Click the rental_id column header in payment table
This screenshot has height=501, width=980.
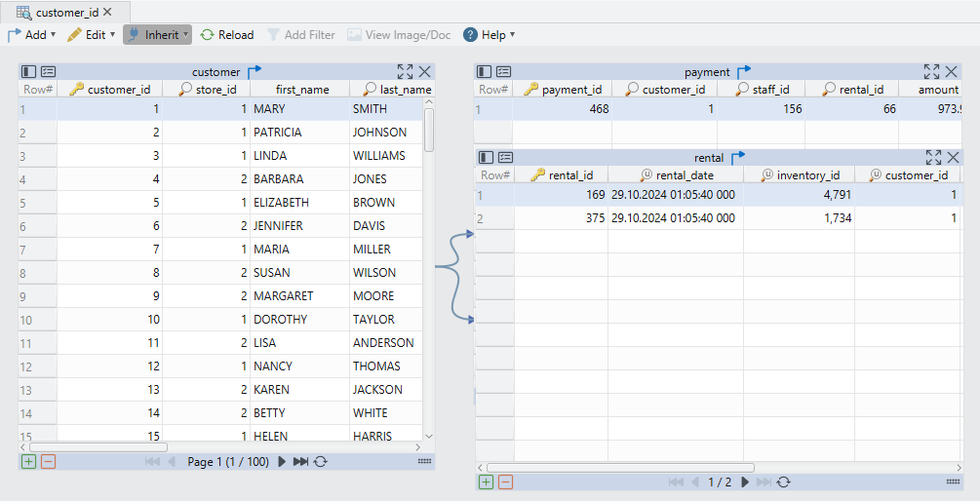pyautogui.click(x=852, y=90)
